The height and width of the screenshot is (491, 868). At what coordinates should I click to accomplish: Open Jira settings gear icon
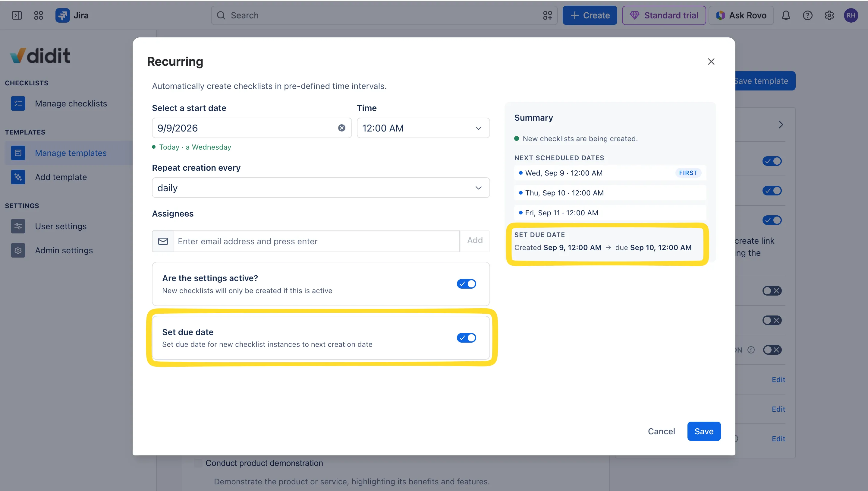click(829, 15)
